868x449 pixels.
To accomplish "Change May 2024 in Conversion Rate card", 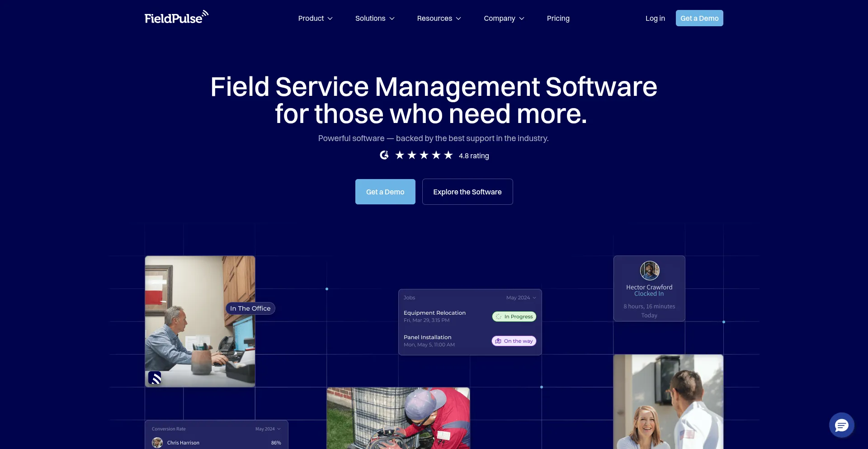I will [268, 429].
